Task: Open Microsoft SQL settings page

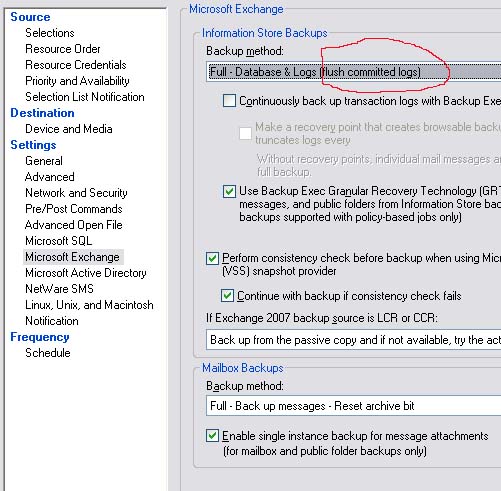Action: [59, 241]
